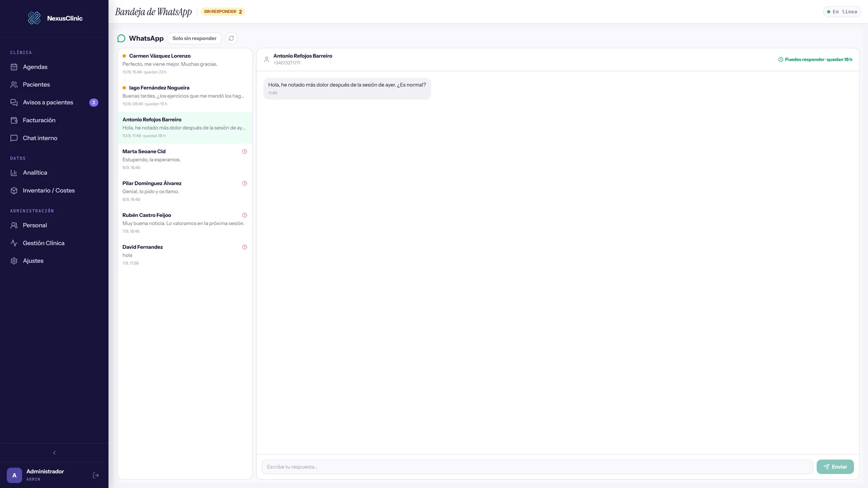Click the clock icon on Pilar Domínguez Álvarez
This screenshot has height=488, width=868.
[x=245, y=183]
